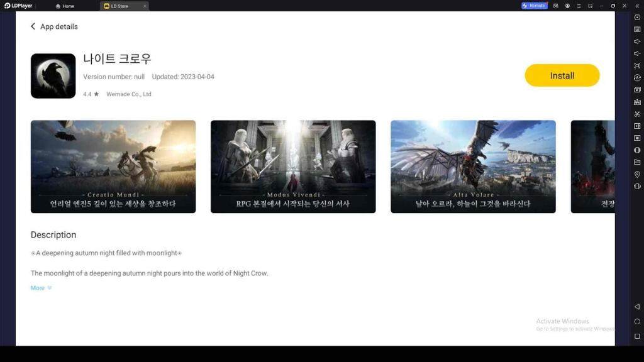Open emulator settings hexagon icon

click(637, 18)
